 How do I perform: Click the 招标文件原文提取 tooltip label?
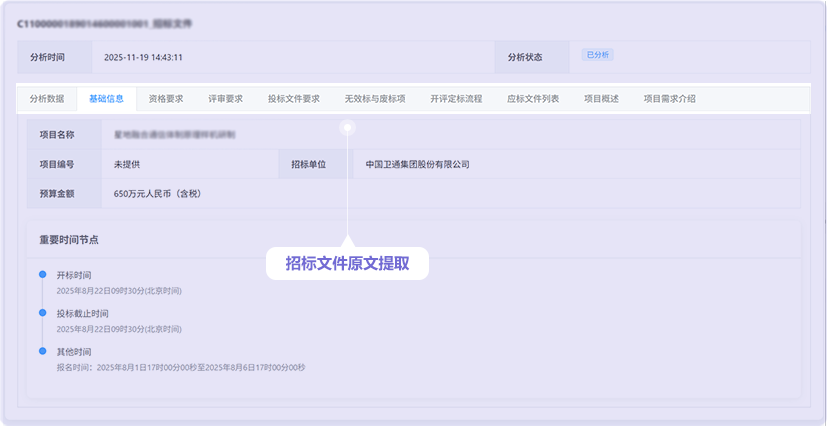point(347,263)
